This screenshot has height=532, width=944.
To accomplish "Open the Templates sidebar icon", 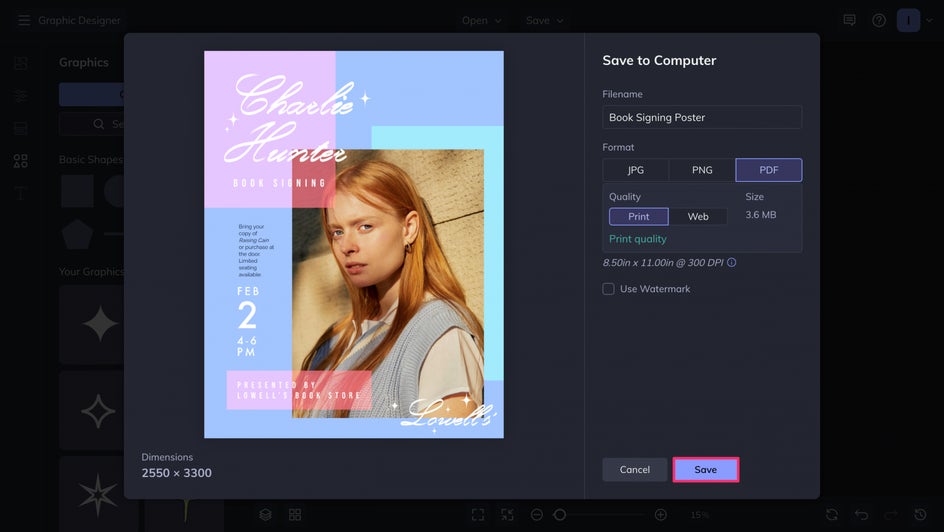I will [x=20, y=128].
